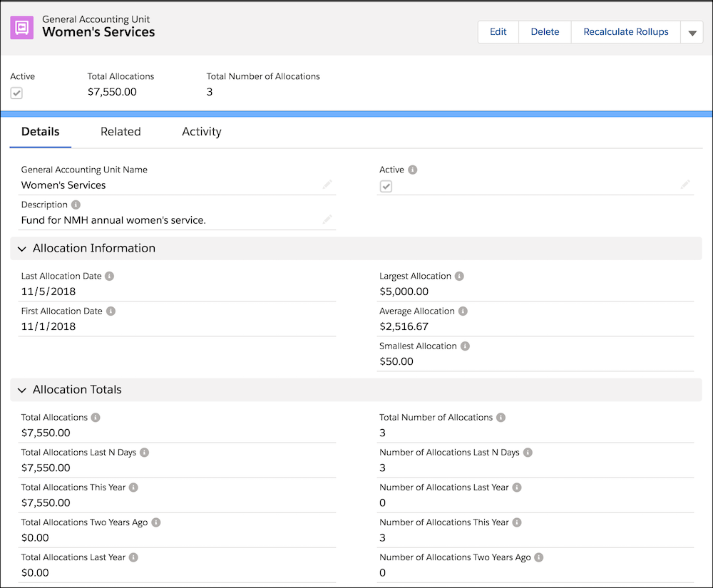Click the purple General Accounting Unit record icon
Viewport: 713px width, 588px height.
pyautogui.click(x=21, y=27)
